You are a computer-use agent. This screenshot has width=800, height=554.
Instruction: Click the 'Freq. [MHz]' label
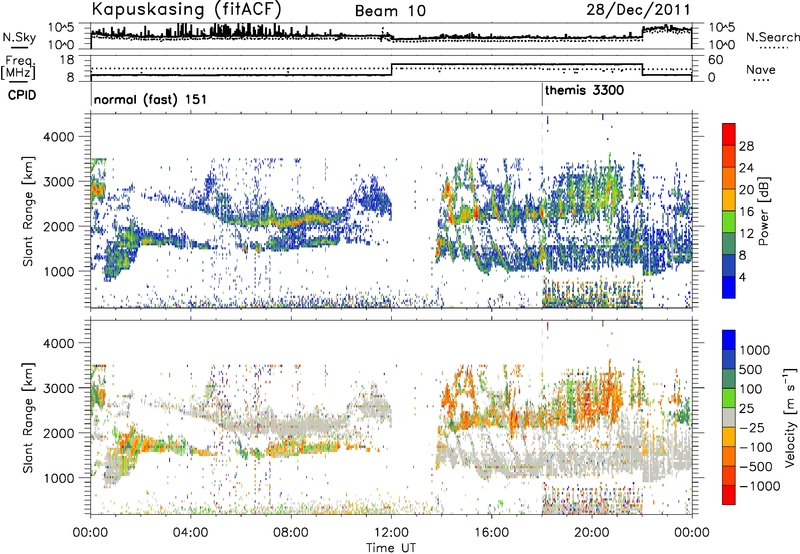[18, 67]
